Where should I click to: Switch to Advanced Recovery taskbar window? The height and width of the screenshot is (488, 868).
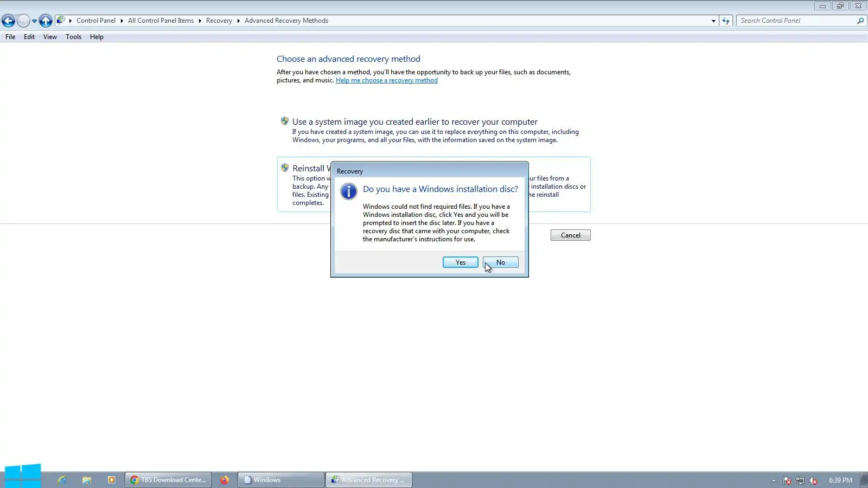click(369, 480)
